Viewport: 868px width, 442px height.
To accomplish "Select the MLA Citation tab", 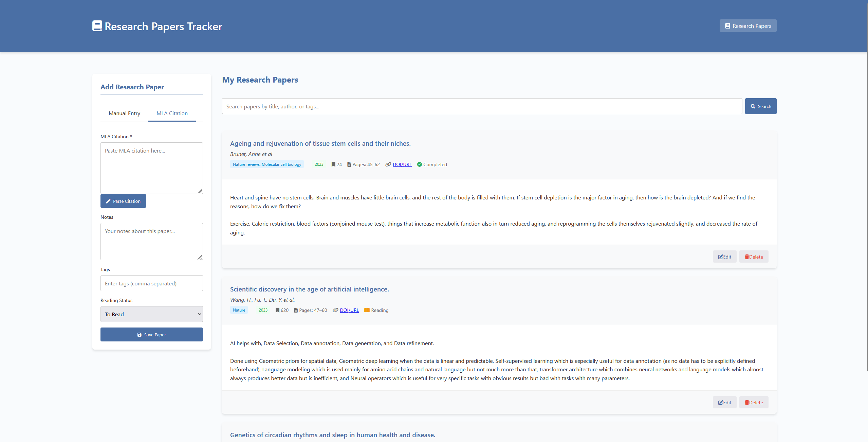I will click(x=172, y=113).
